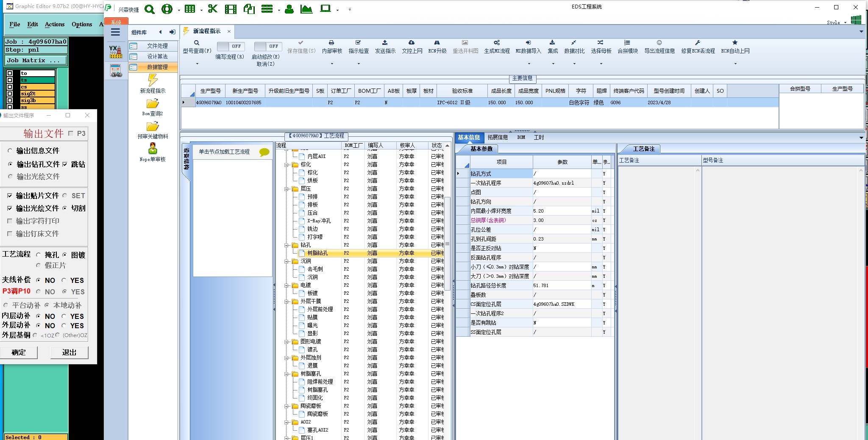Check the P3 checkbox next to 输出文件

pyautogui.click(x=71, y=133)
